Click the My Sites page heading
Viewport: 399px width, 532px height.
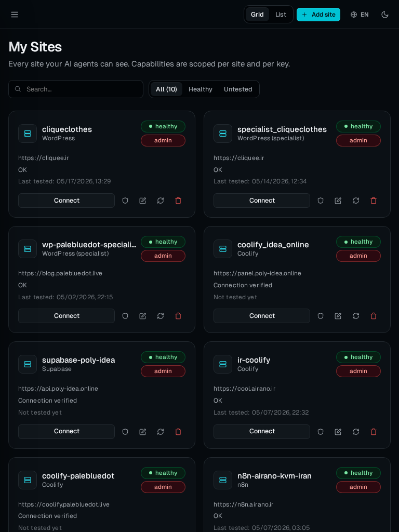[35, 47]
